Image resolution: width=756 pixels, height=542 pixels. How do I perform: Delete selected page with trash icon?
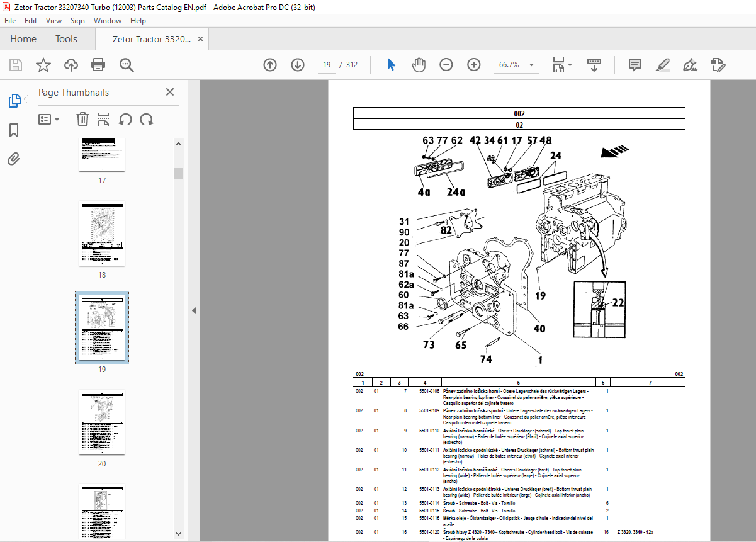(82, 119)
